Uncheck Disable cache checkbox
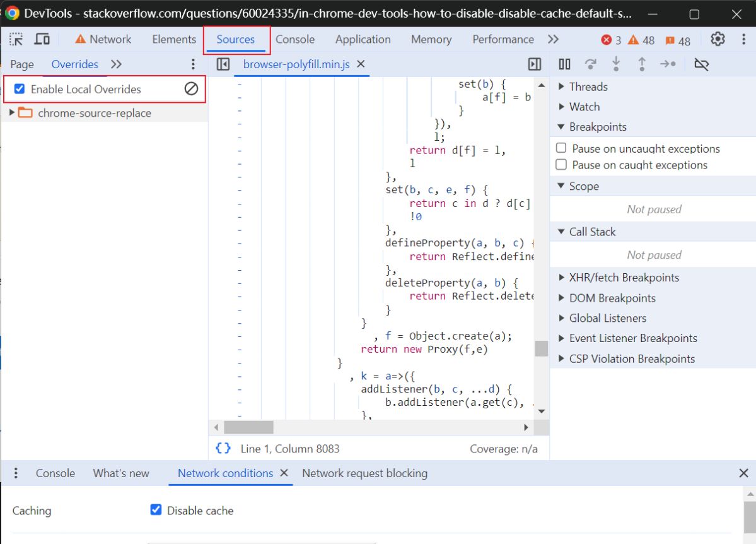The width and height of the screenshot is (756, 544). click(156, 510)
